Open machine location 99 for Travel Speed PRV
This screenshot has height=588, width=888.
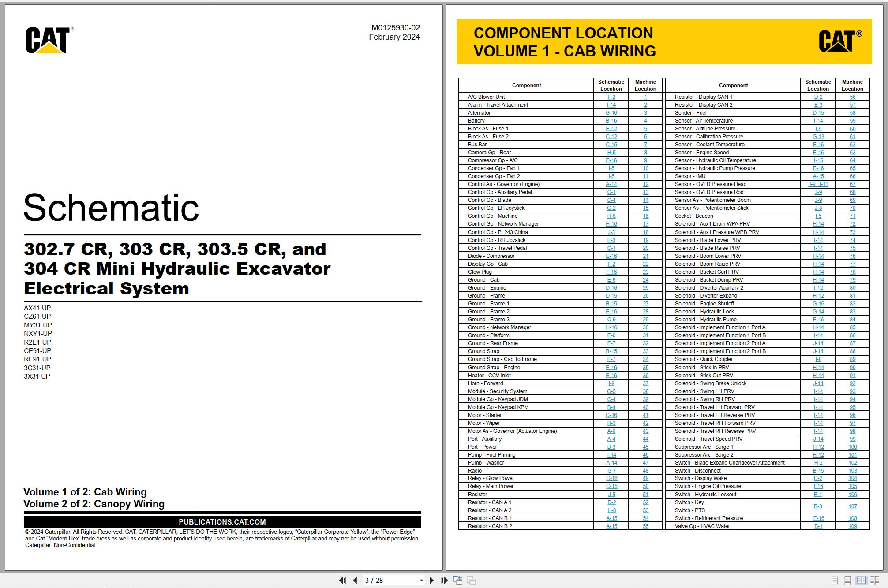852,439
